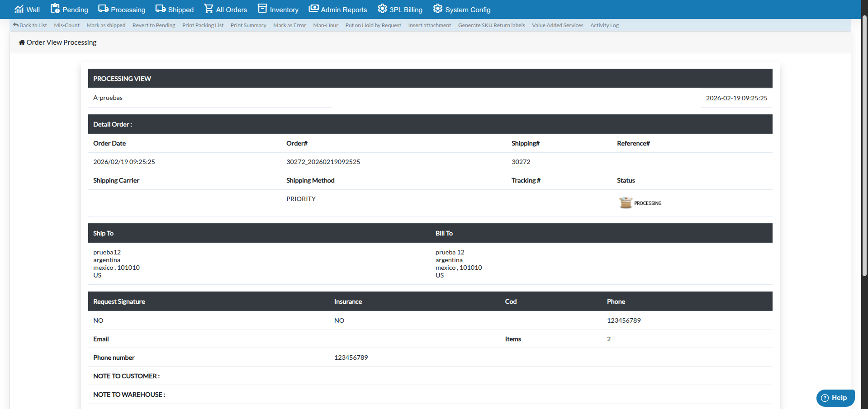
Task: Click the Processing status box icon
Action: pyautogui.click(x=625, y=202)
